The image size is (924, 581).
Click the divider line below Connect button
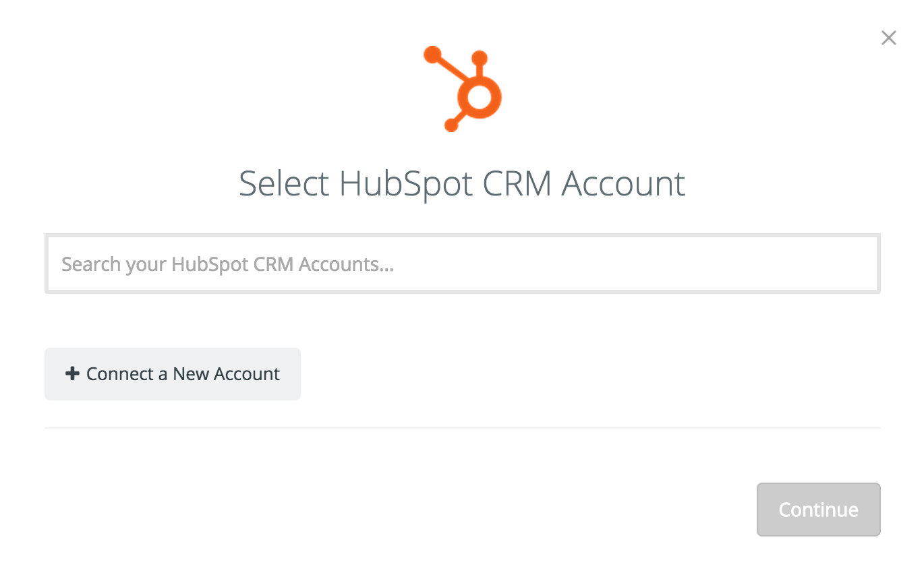[x=463, y=428]
